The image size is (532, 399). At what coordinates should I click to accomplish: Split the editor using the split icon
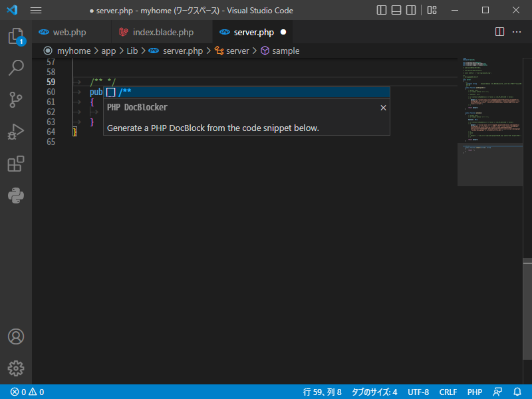point(499,31)
